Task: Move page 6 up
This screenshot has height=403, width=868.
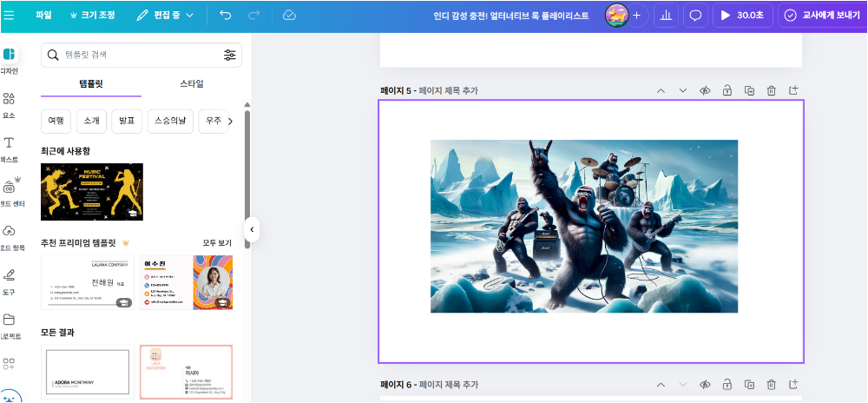Action: (x=661, y=384)
